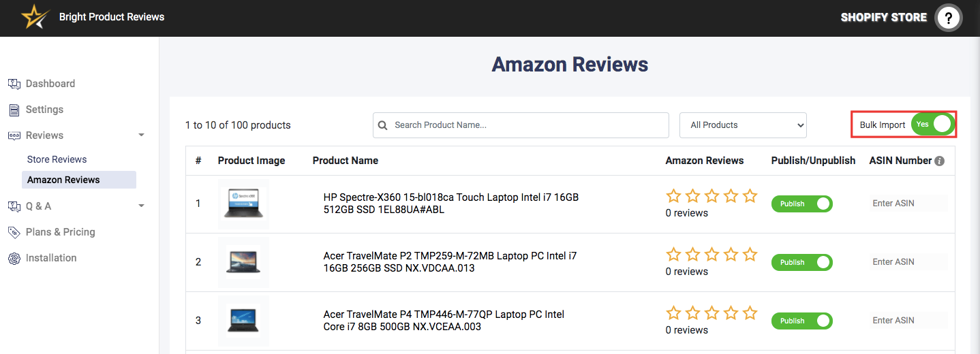This screenshot has width=980, height=354.
Task: Click the search magnifier icon
Action: pyautogui.click(x=383, y=125)
